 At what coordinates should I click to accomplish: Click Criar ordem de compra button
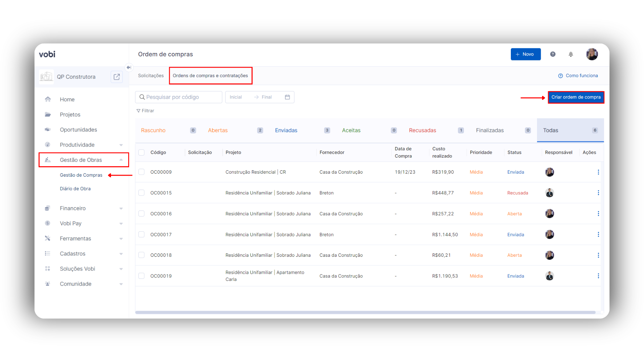tap(576, 97)
